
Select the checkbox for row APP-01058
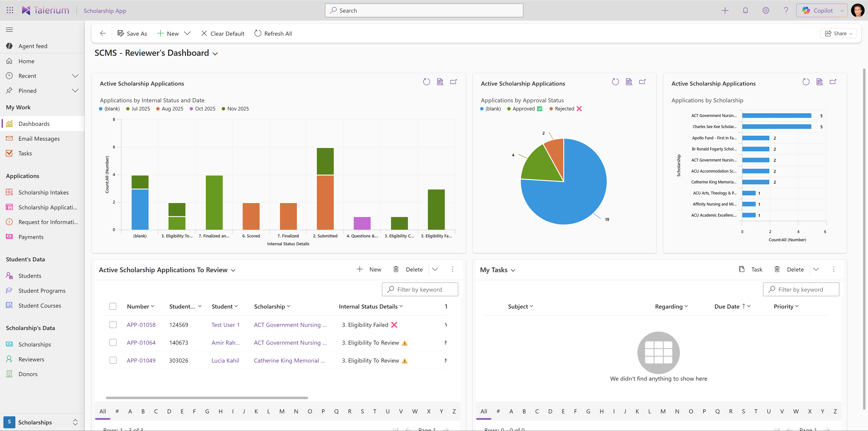click(113, 325)
